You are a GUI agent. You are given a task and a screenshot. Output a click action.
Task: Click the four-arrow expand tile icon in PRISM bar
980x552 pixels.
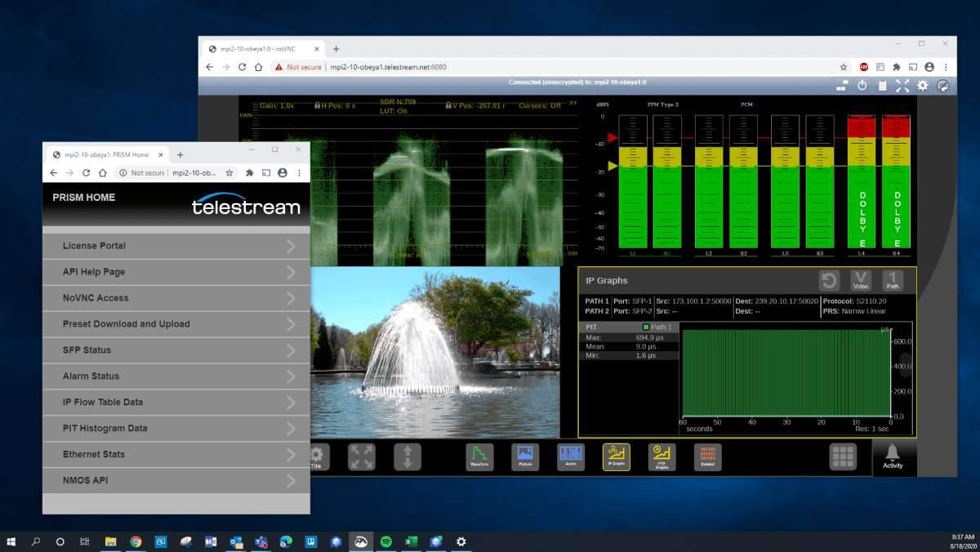coord(362,456)
